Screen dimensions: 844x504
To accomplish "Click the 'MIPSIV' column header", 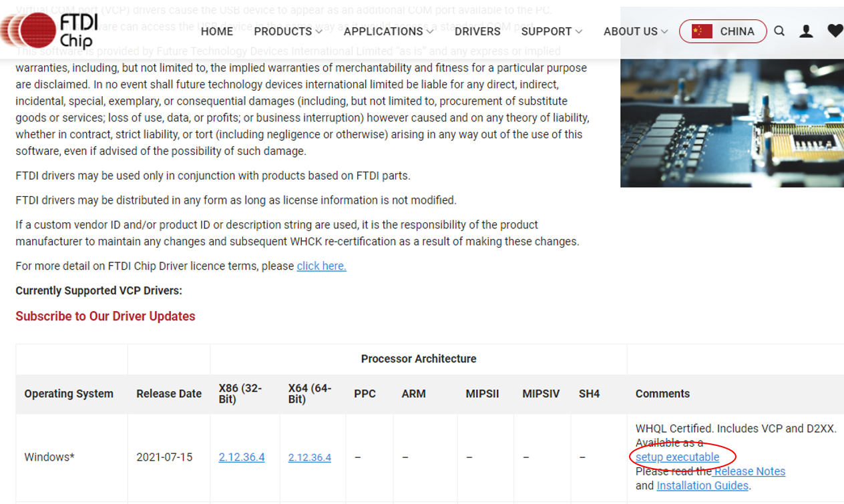I will point(541,394).
